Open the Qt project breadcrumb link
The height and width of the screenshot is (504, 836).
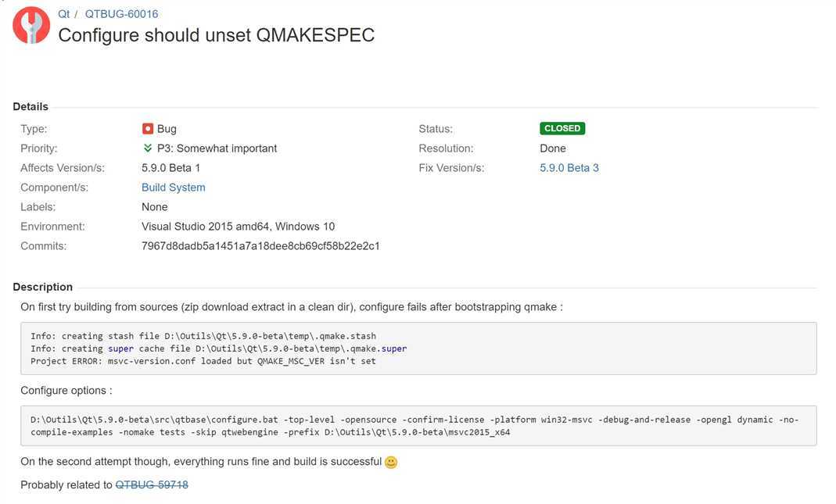click(x=64, y=14)
